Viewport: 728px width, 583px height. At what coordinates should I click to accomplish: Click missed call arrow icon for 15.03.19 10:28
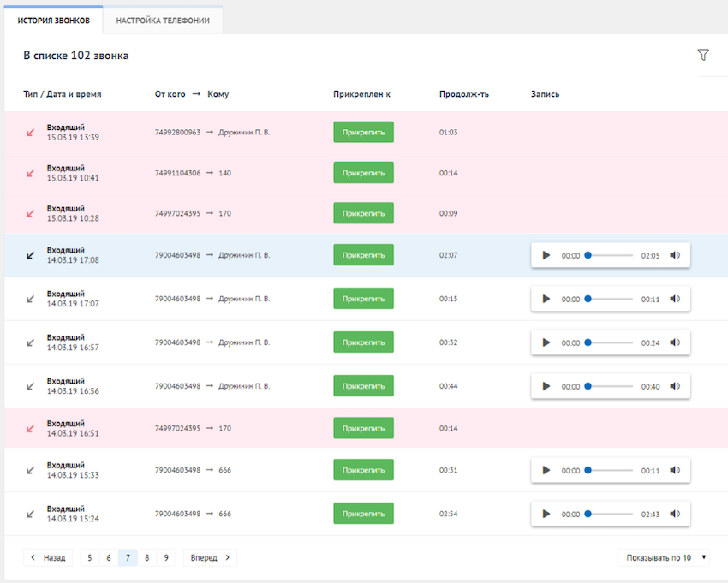coord(31,213)
